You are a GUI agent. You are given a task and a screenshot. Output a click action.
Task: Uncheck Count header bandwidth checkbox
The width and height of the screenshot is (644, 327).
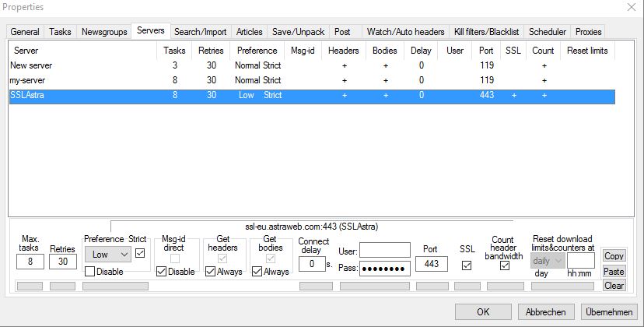click(505, 265)
